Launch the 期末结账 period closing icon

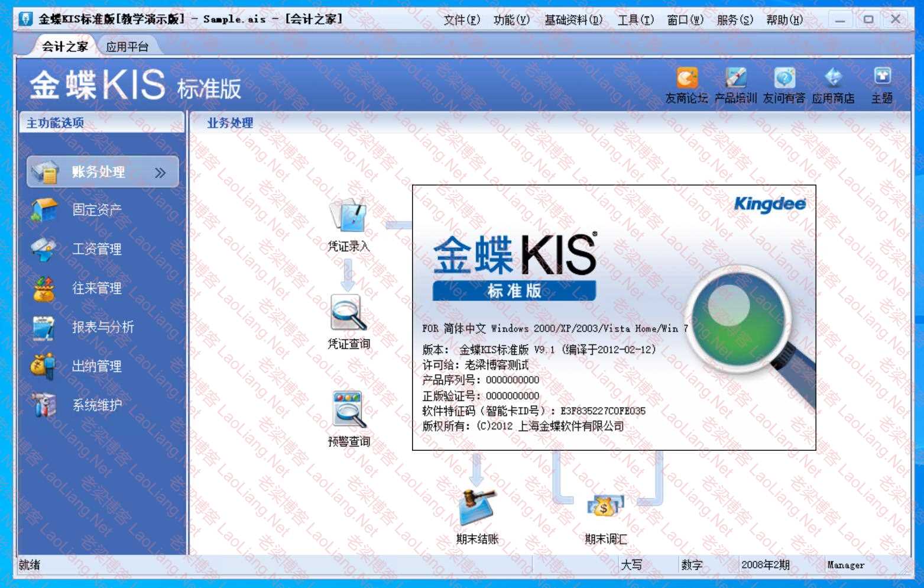coord(477,508)
